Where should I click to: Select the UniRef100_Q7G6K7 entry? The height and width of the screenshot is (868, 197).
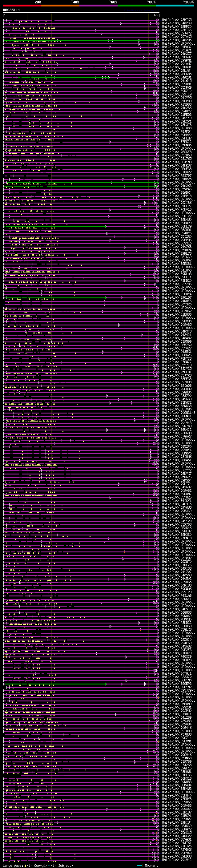coord(177,436)
